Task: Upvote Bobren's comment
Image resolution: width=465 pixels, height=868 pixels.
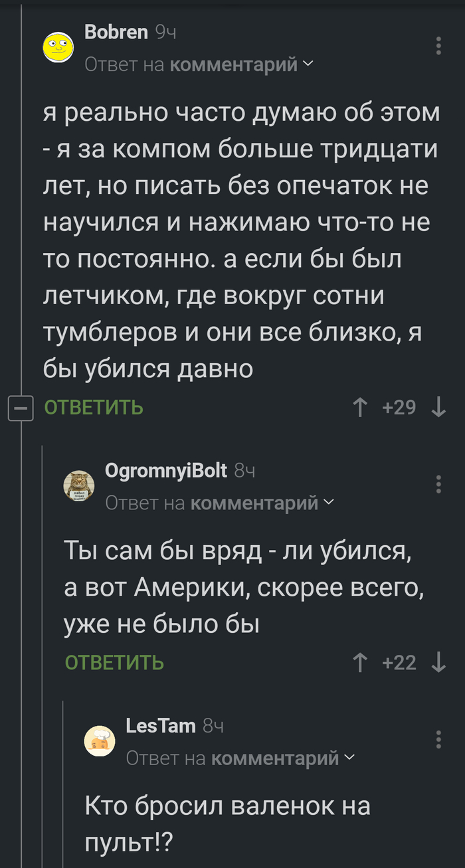Action: click(361, 407)
